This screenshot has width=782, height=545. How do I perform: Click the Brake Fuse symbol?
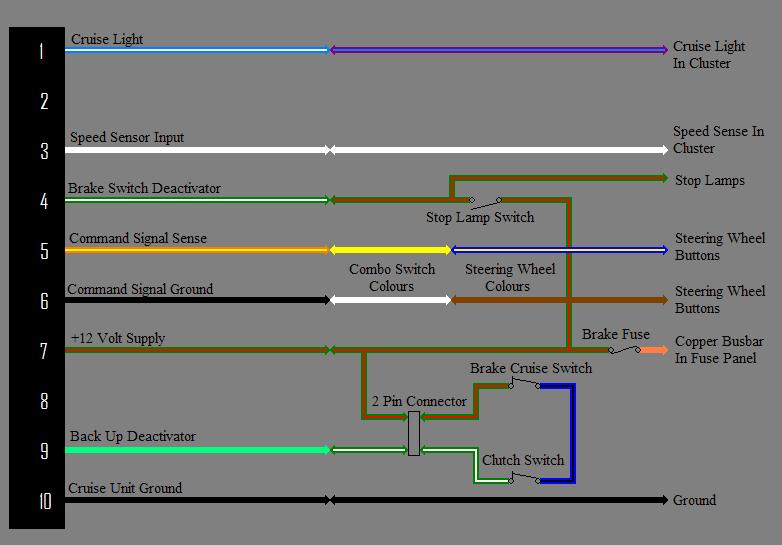coord(625,349)
